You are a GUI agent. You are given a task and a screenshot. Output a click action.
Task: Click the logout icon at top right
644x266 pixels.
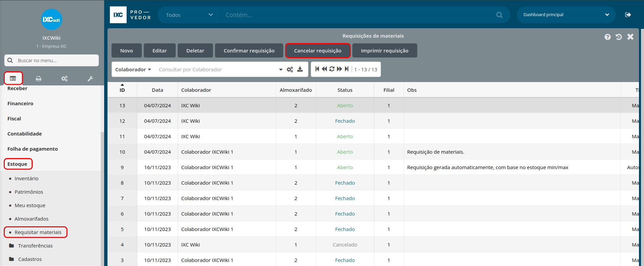point(628,15)
